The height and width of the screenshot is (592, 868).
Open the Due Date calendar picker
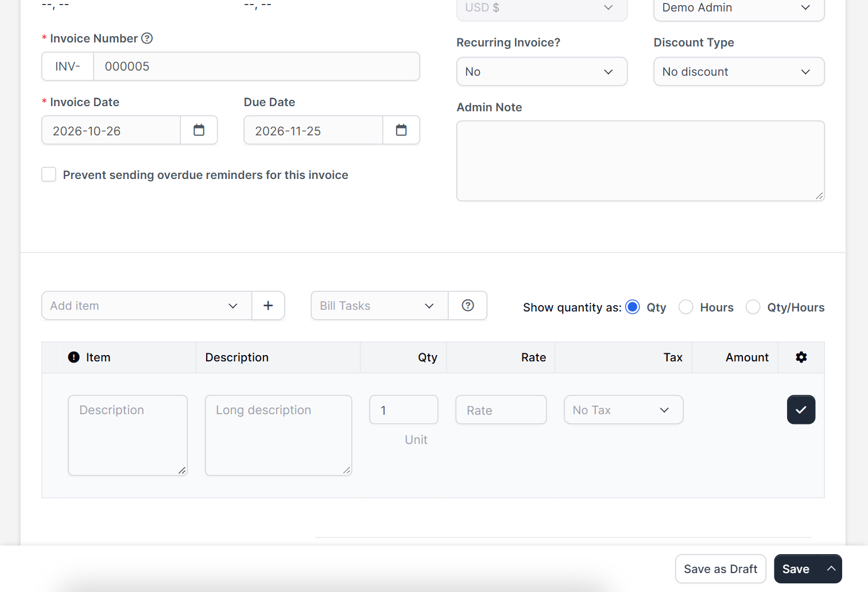[x=401, y=130]
